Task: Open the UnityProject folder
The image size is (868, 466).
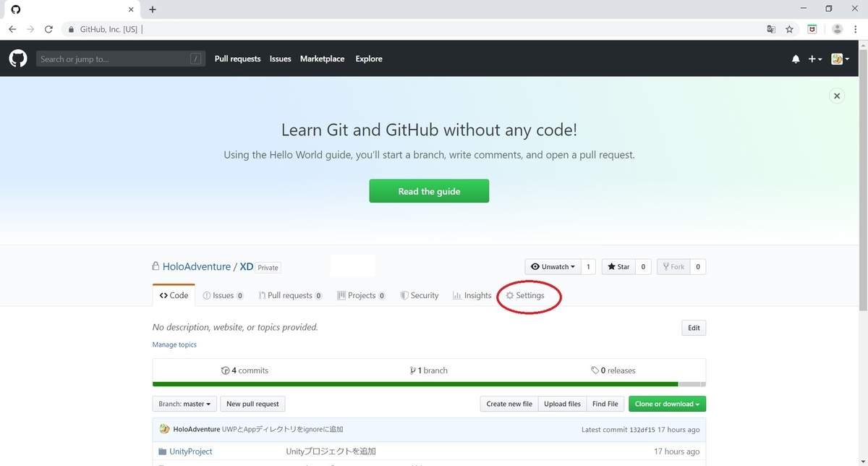Action: pyautogui.click(x=190, y=452)
